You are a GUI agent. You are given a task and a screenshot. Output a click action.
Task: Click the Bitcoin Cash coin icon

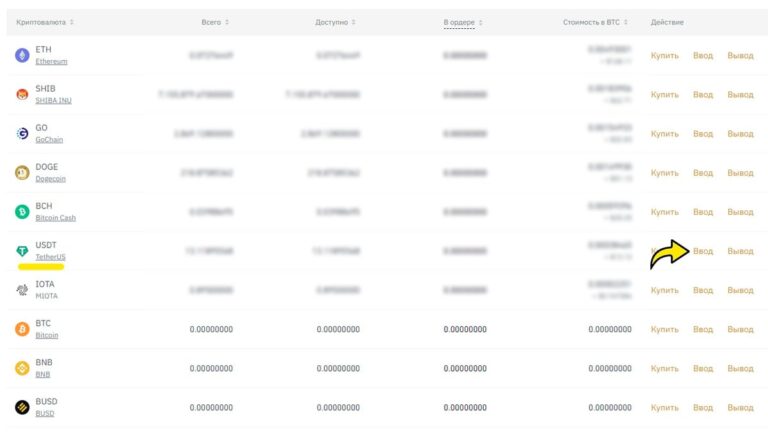click(x=22, y=212)
